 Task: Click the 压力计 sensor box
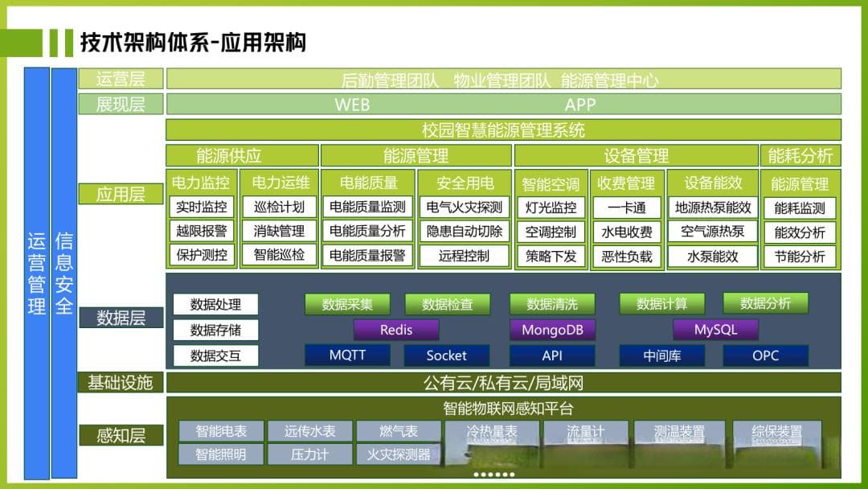click(310, 454)
